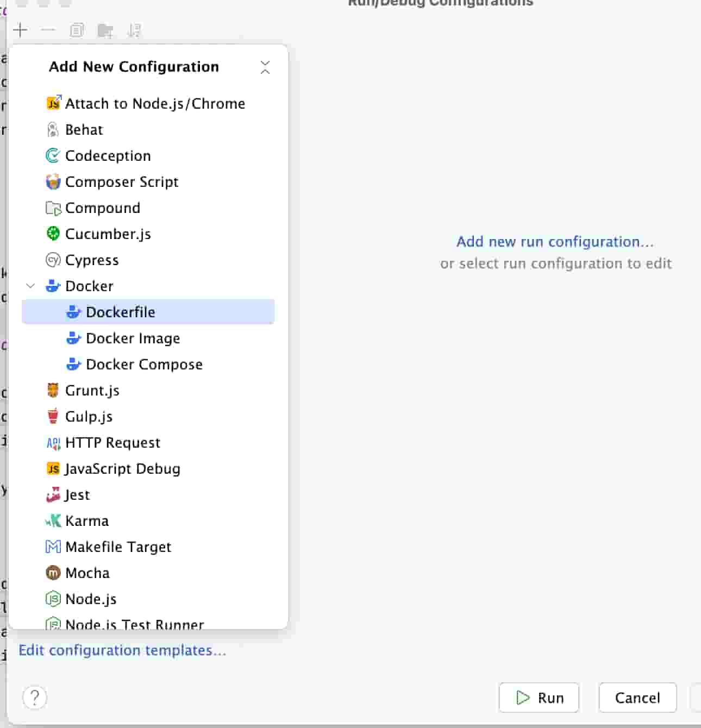Choose Grunt.js from the list
The width and height of the screenshot is (701, 728).
click(x=148, y=390)
